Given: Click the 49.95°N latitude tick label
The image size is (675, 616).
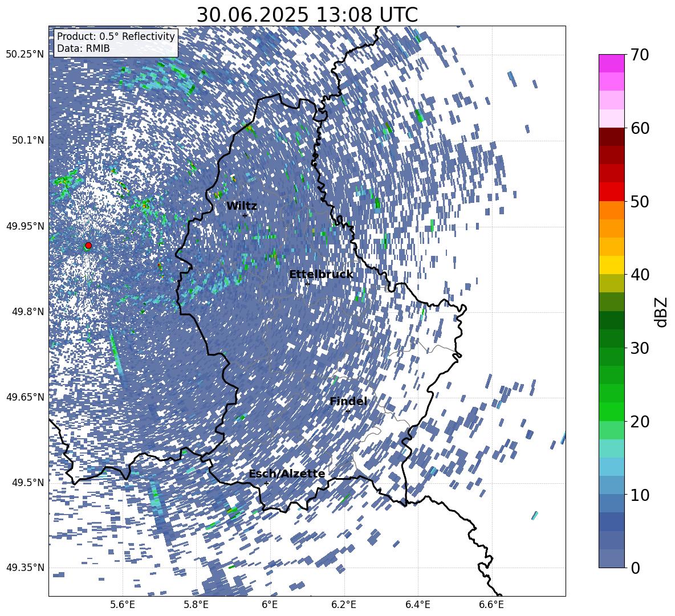Looking at the screenshot, I should (25, 226).
